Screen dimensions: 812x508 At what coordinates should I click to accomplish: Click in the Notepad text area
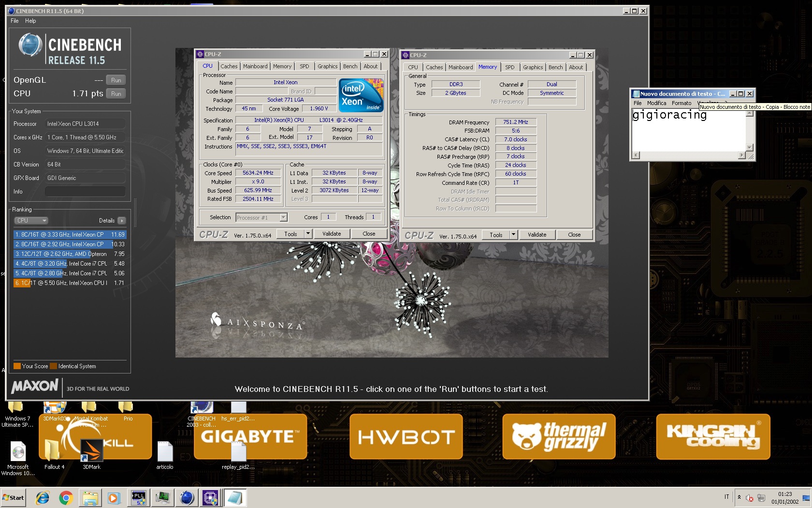coord(689,131)
